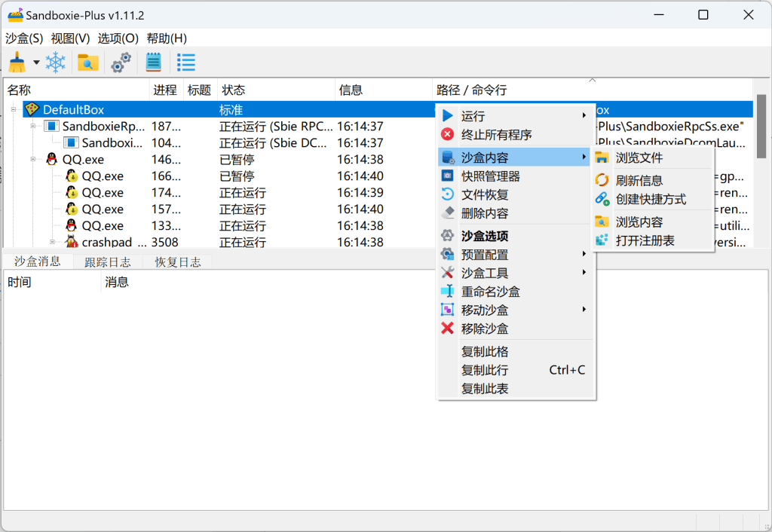This screenshot has height=532, width=772.
Task: Click the 快照管理器 camera icon
Action: pos(448,176)
